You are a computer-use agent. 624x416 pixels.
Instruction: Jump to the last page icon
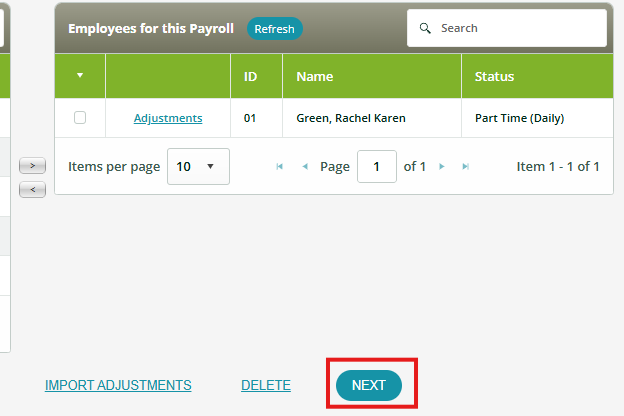pyautogui.click(x=466, y=167)
